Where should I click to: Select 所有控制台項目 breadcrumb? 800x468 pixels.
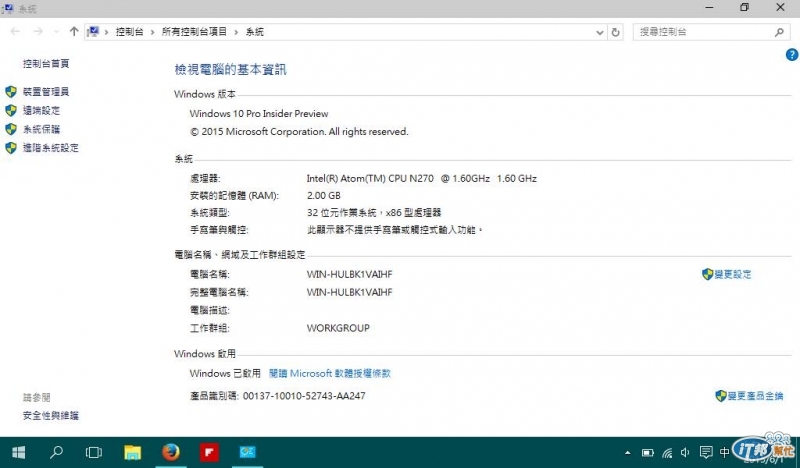194,32
